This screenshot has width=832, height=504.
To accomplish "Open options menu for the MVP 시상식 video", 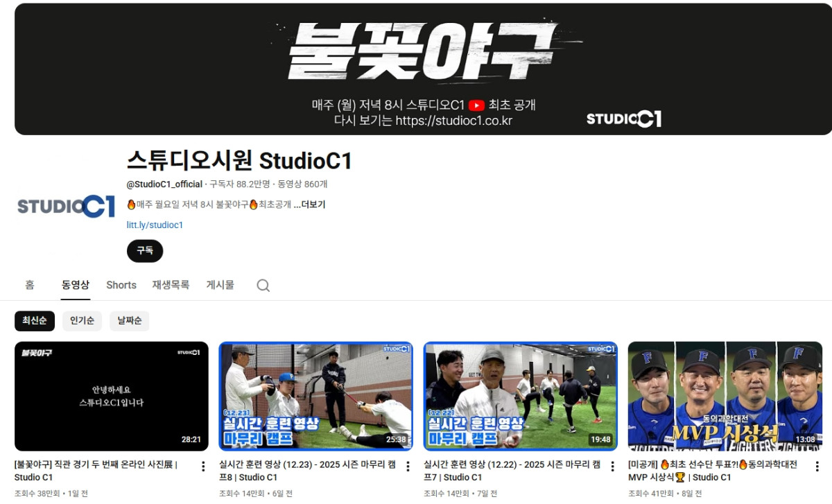I will point(818,467).
